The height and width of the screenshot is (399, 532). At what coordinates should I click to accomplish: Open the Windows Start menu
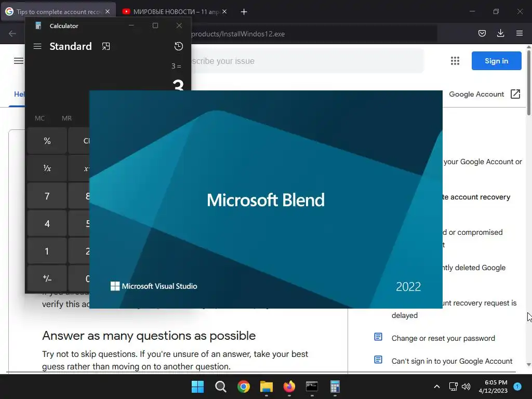197,387
